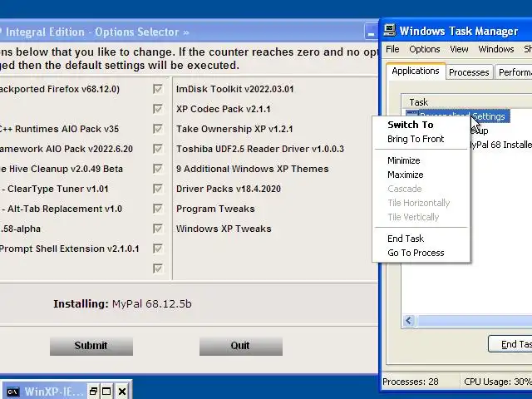Viewport: 532px width, 399px height.
Task: Click the Task Manager title bar icon
Action: [x=390, y=30]
